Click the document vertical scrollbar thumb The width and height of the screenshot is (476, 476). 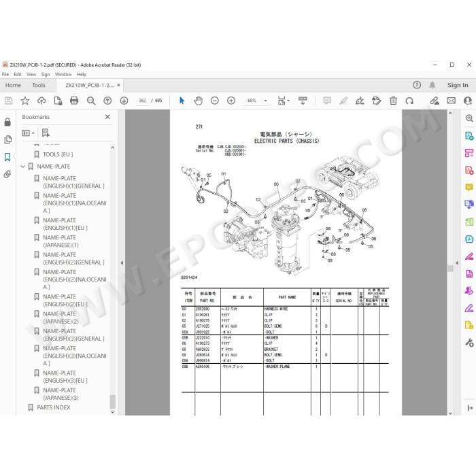pyautogui.click(x=450, y=268)
